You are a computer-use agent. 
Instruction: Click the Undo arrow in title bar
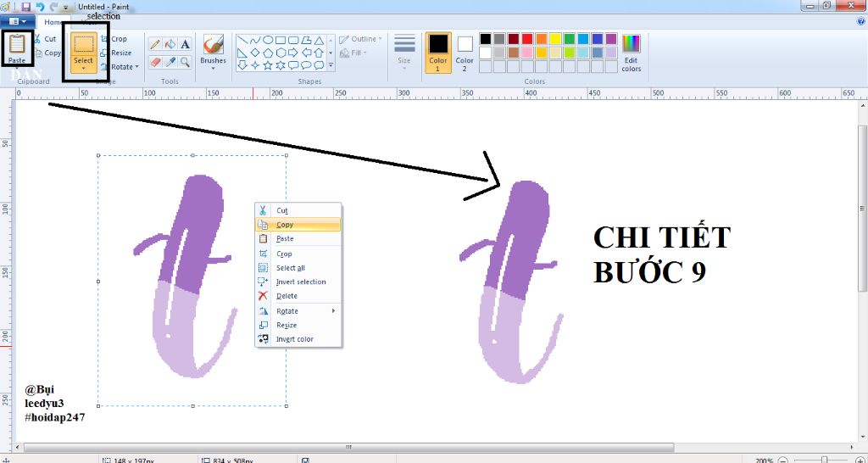click(x=40, y=7)
